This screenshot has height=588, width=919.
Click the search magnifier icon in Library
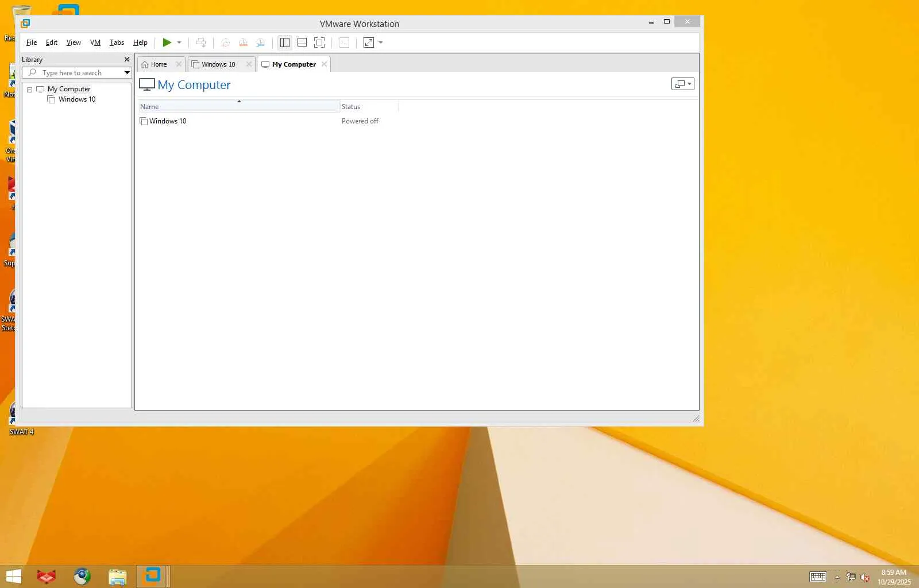tap(32, 73)
